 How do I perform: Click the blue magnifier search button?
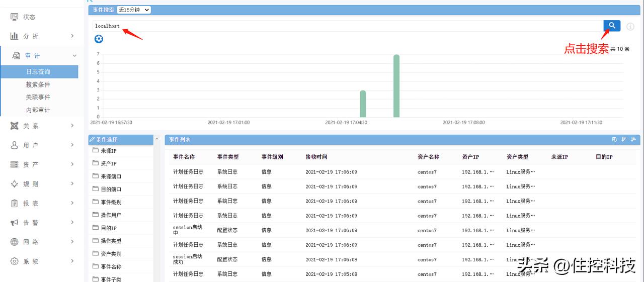pyautogui.click(x=612, y=26)
